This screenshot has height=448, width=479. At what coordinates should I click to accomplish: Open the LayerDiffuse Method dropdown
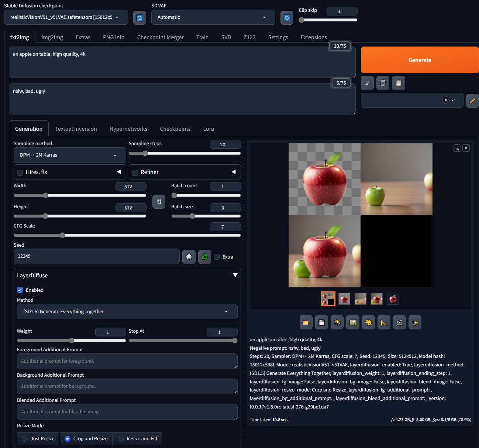pyautogui.click(x=127, y=312)
